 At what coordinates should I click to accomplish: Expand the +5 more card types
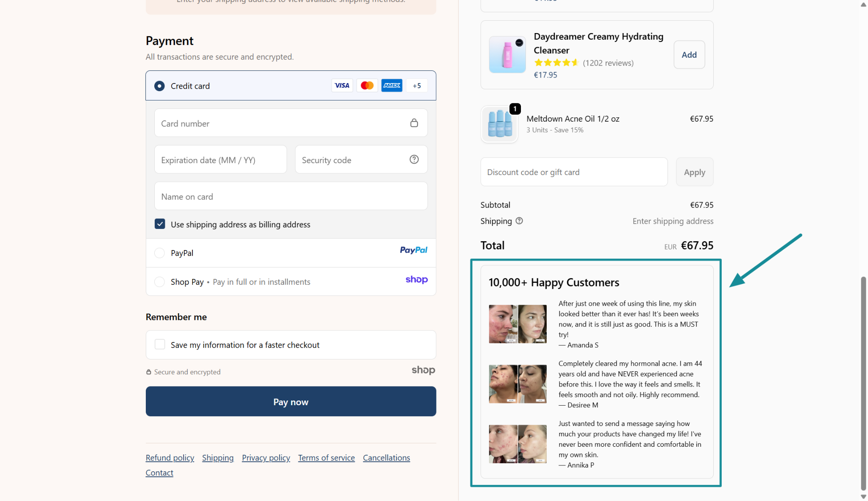[x=417, y=86]
